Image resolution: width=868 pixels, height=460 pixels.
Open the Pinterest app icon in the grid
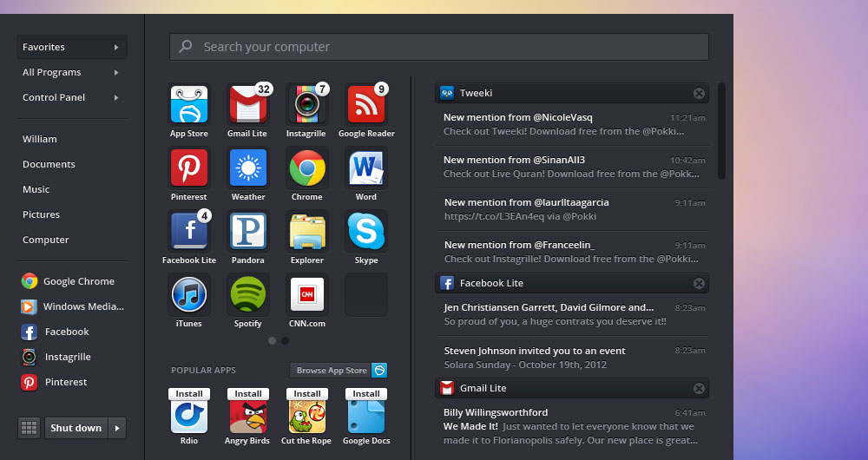coord(188,168)
